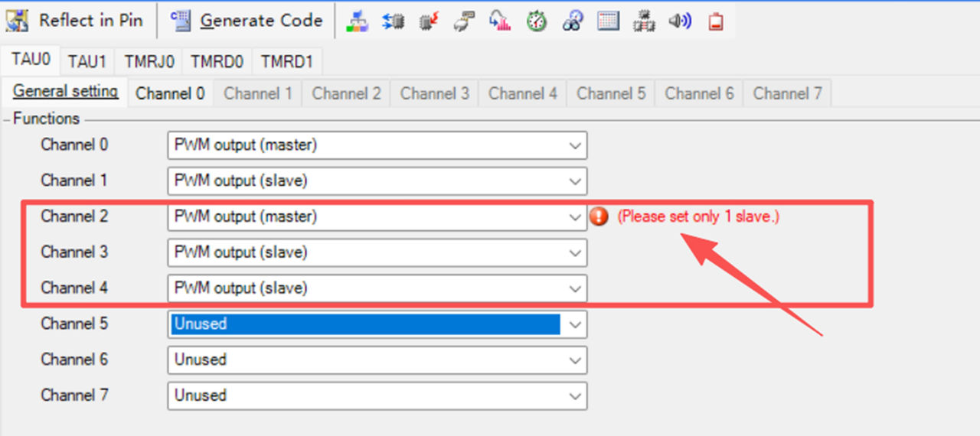Click the buzzer speaker icon

[679, 21]
